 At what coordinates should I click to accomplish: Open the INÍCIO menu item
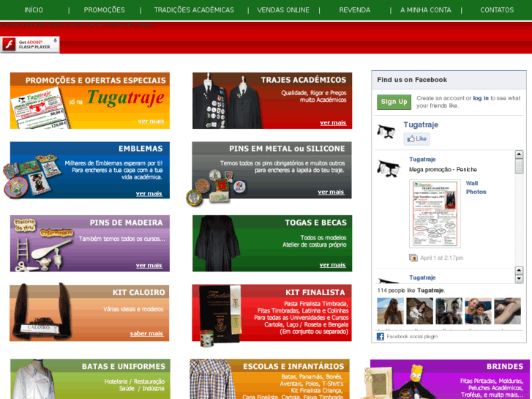(34, 10)
